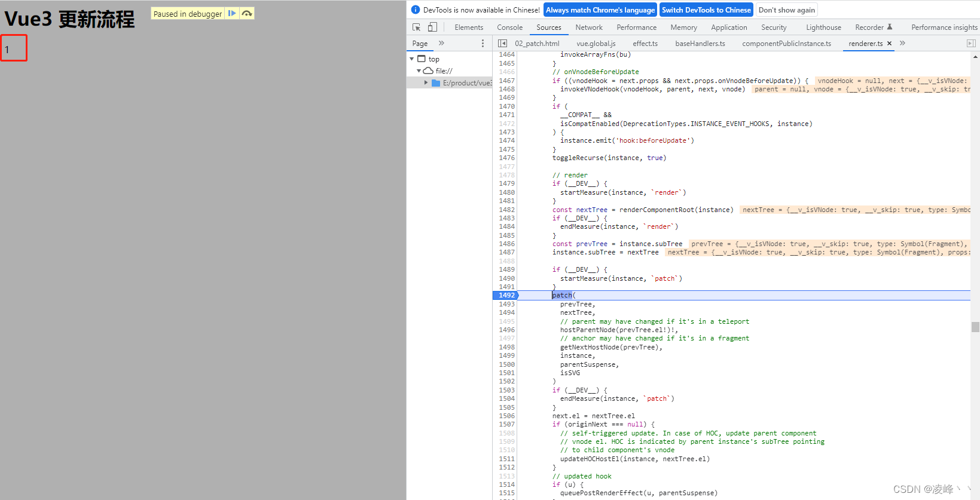
Task: Open the Performance insights tab
Action: point(944,27)
